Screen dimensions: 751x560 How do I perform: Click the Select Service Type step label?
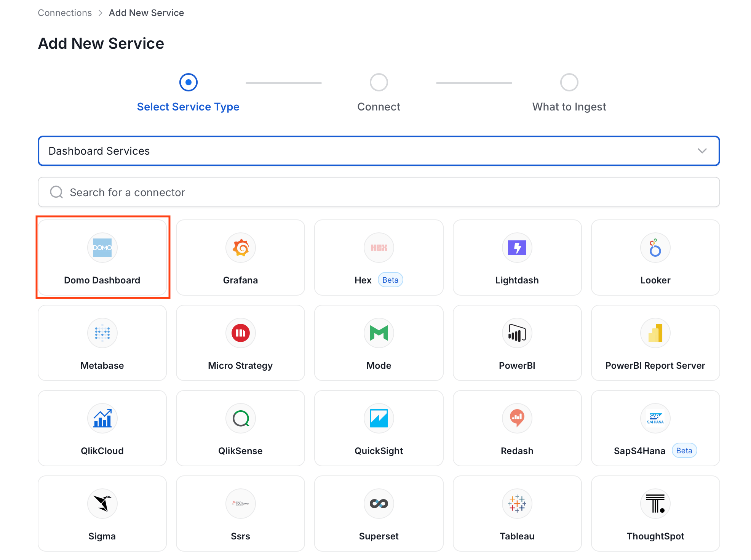tap(188, 107)
